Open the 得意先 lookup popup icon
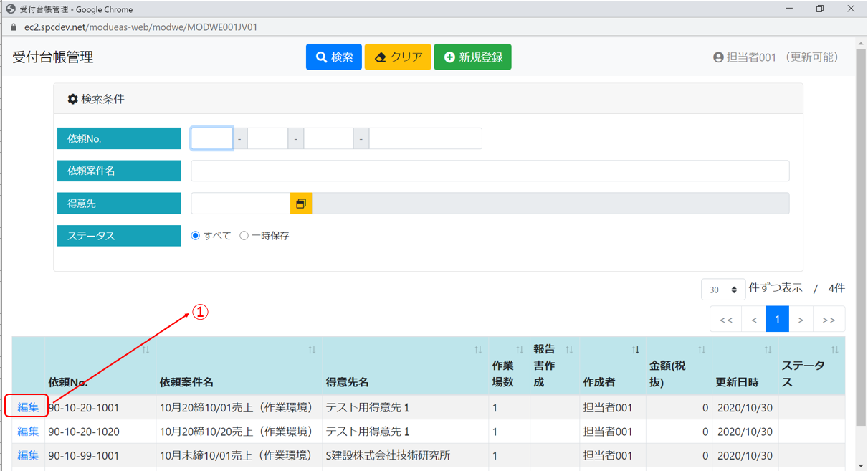 [x=301, y=204]
